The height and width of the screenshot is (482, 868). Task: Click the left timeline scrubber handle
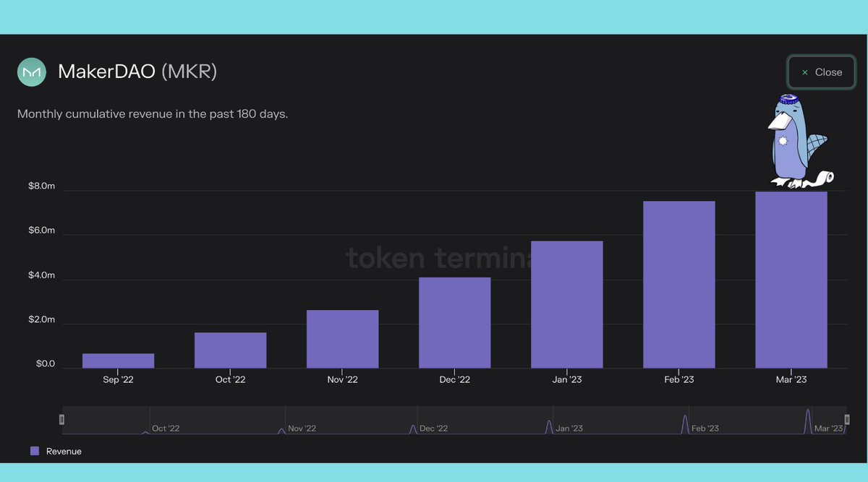coord(61,419)
